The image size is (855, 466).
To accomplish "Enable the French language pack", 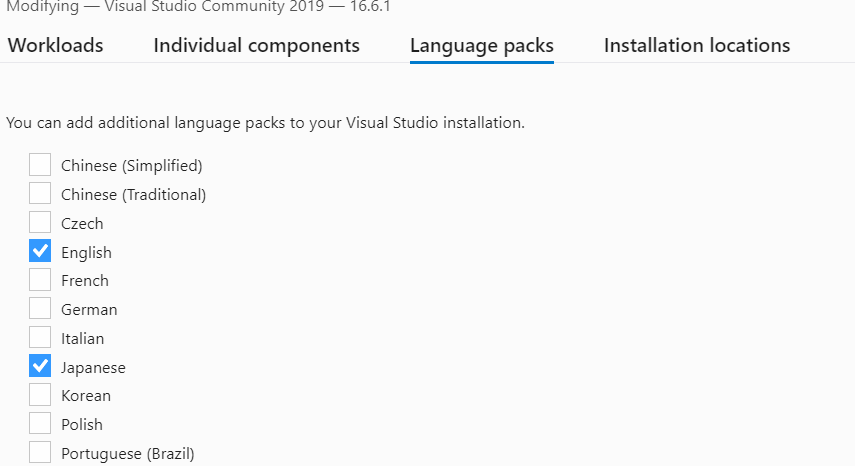I will tap(40, 280).
